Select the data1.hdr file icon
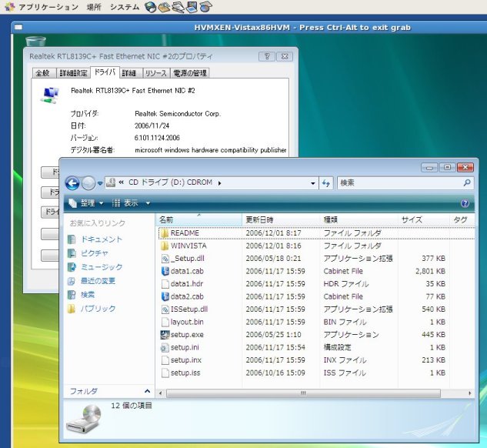The width and height of the screenshot is (487, 448). point(165,284)
